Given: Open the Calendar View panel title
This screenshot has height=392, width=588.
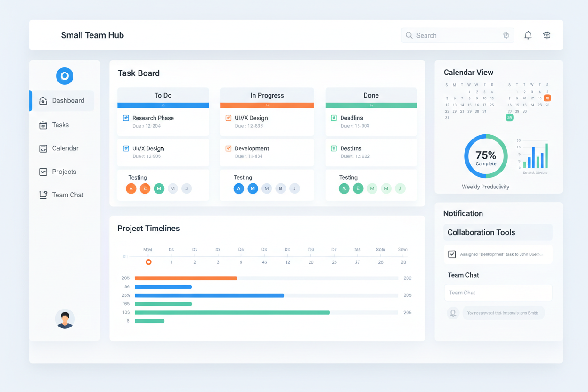Looking at the screenshot, I should point(468,72).
